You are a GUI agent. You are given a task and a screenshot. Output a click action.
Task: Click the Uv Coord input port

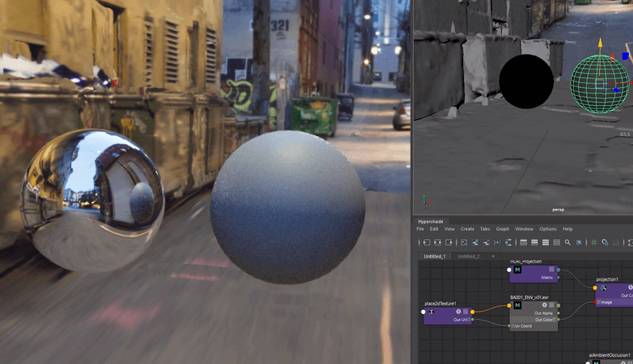coord(509,326)
